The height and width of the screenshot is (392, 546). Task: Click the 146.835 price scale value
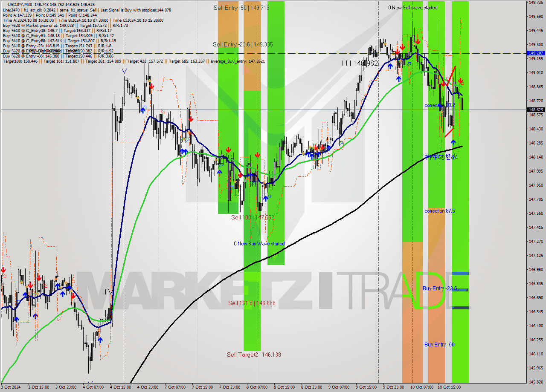point(536,283)
